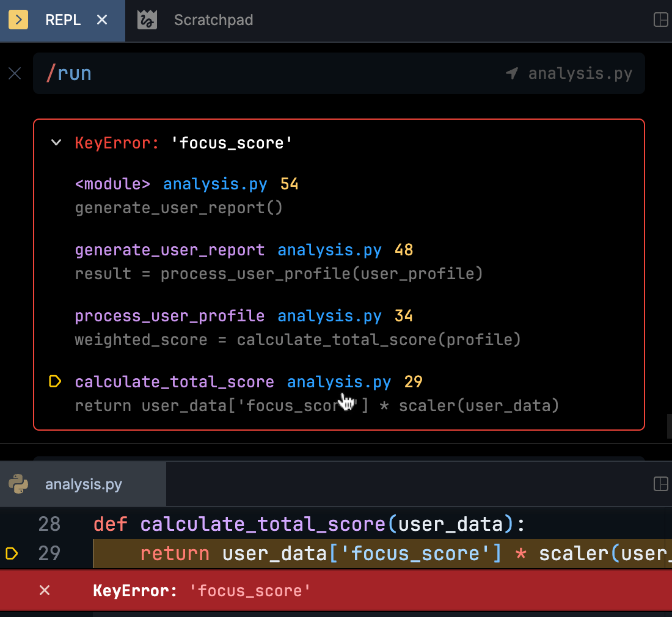Click line number 29 in traceback
This screenshot has width=672, height=617.
tap(413, 382)
